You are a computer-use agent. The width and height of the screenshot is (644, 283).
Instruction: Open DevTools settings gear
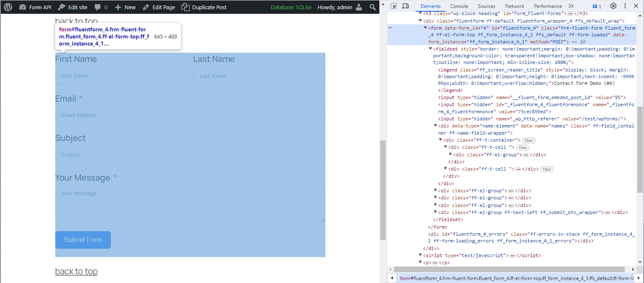coord(613,6)
